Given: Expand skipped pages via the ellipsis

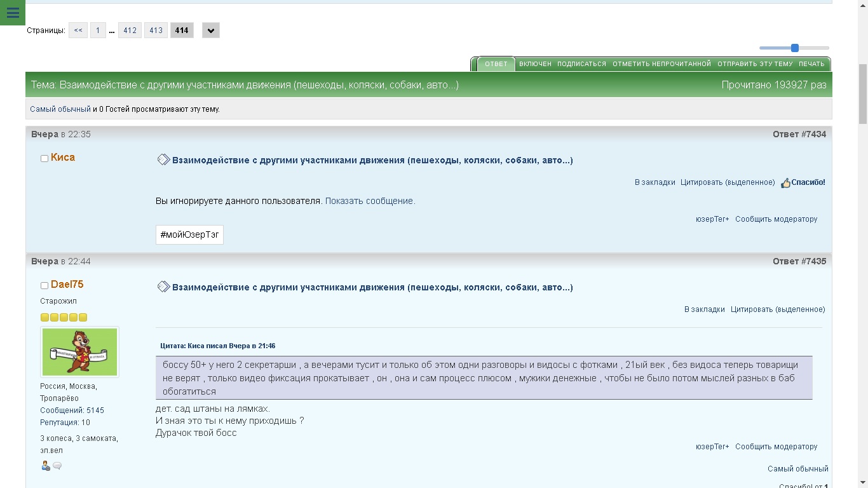Looking at the screenshot, I should coord(112,30).
